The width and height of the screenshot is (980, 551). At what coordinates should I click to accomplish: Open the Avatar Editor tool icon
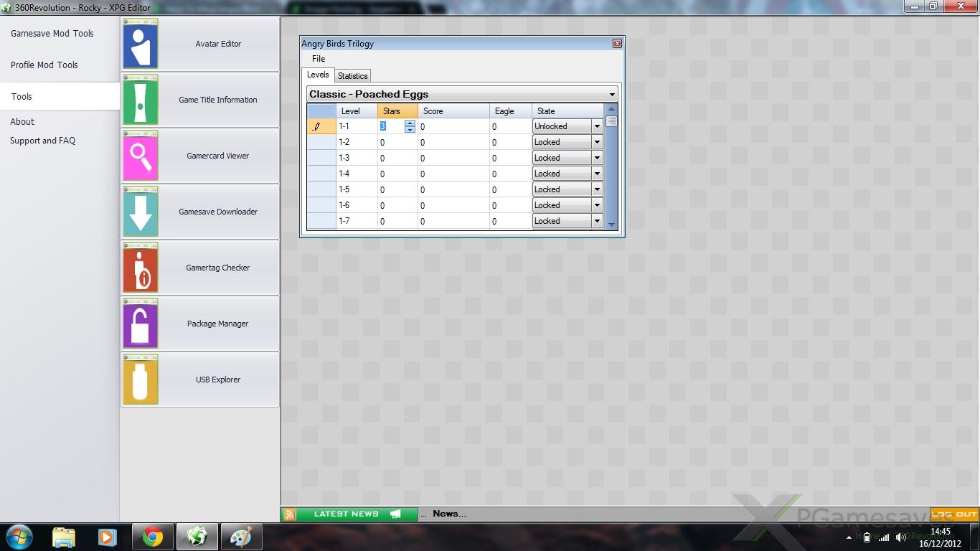click(x=141, y=44)
